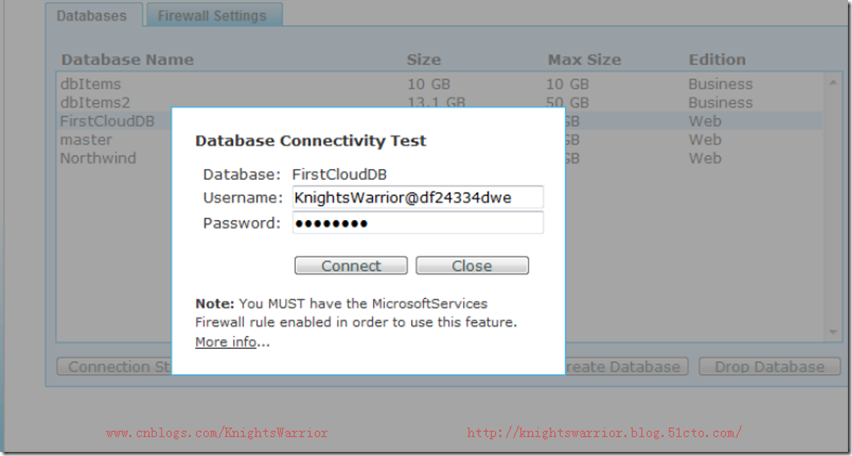Close the Database Connectivity Test dialog
Screen dimensions: 852x456
[472, 265]
